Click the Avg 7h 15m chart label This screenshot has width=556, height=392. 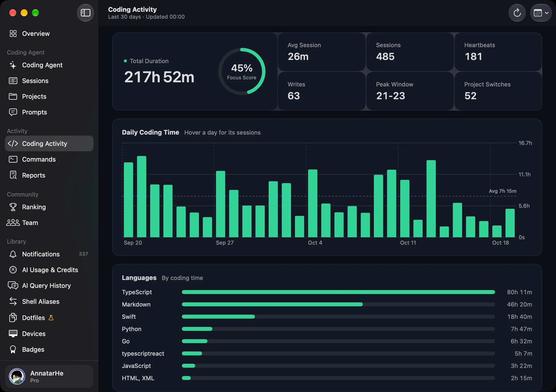(x=502, y=191)
